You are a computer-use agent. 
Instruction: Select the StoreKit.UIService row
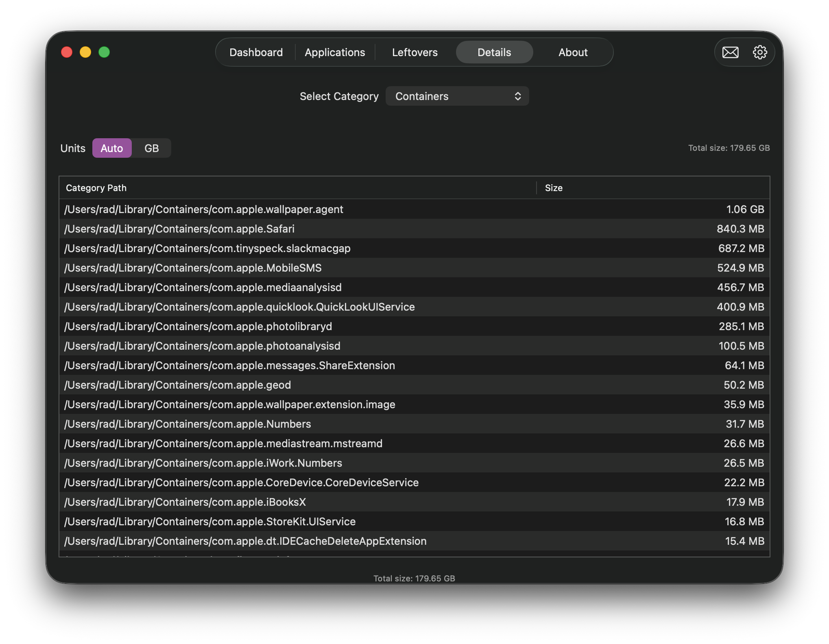[414, 522]
